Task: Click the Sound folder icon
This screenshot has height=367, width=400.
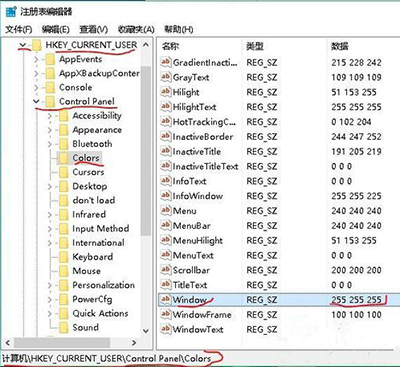Action: (x=63, y=328)
